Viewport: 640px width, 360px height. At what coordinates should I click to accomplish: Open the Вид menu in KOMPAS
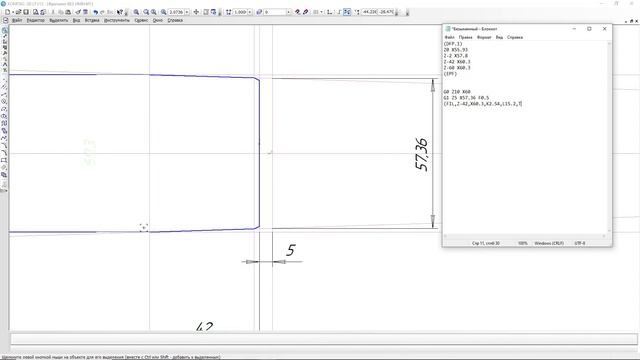76,20
